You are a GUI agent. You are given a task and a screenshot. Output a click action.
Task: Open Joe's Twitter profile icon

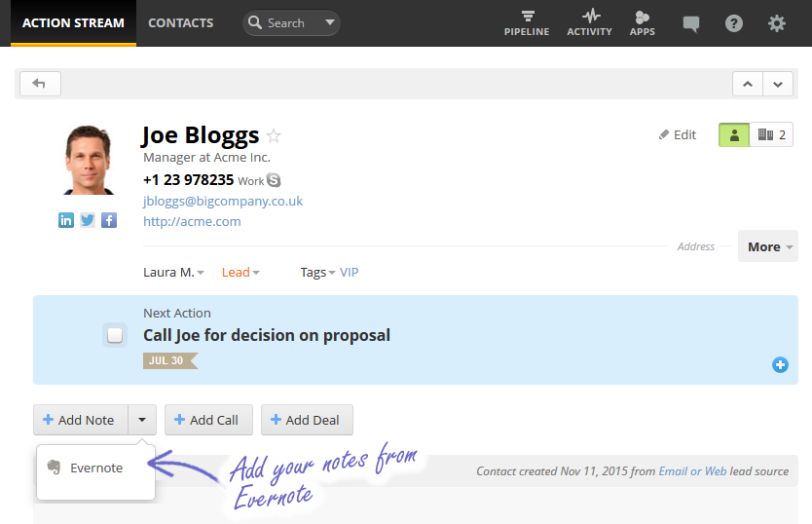point(88,220)
